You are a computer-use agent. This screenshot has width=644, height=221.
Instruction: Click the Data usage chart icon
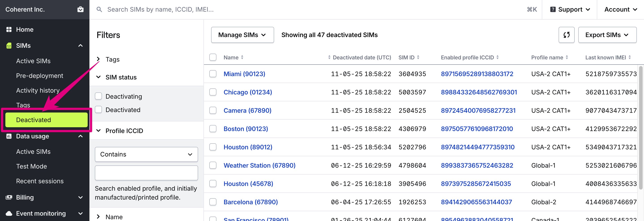pyautogui.click(x=9, y=136)
